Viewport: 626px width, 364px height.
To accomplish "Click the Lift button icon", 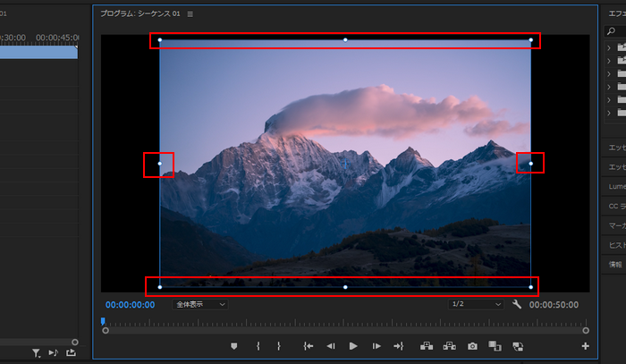I will tap(426, 345).
